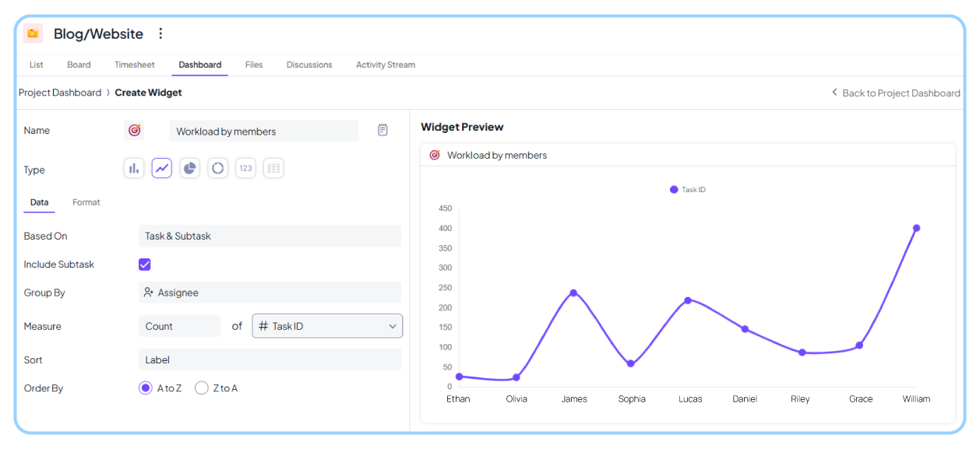Click the notes icon beside the name field
980x449 pixels.
382,130
